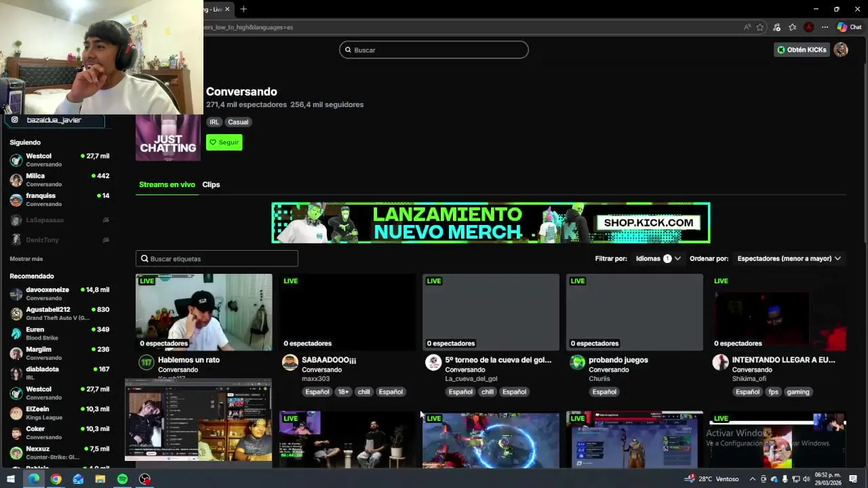
Task: Open Euren Blood Strike channel
Action: 60,333
